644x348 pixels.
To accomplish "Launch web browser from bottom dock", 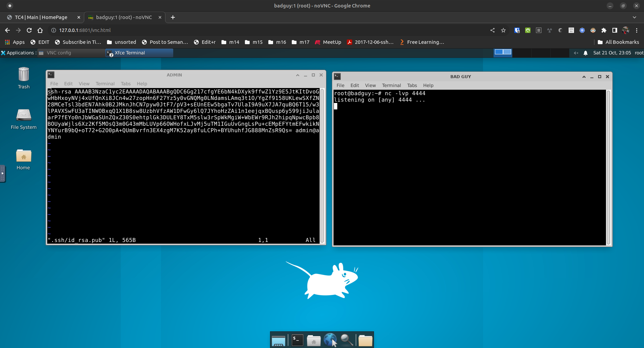I will tap(330, 340).
